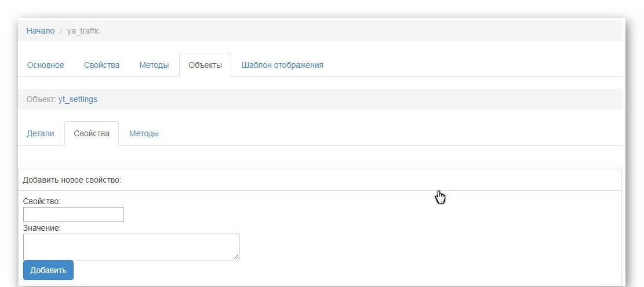Focus the Значение text area
The width and height of the screenshot is (644, 287).
coord(131,246)
